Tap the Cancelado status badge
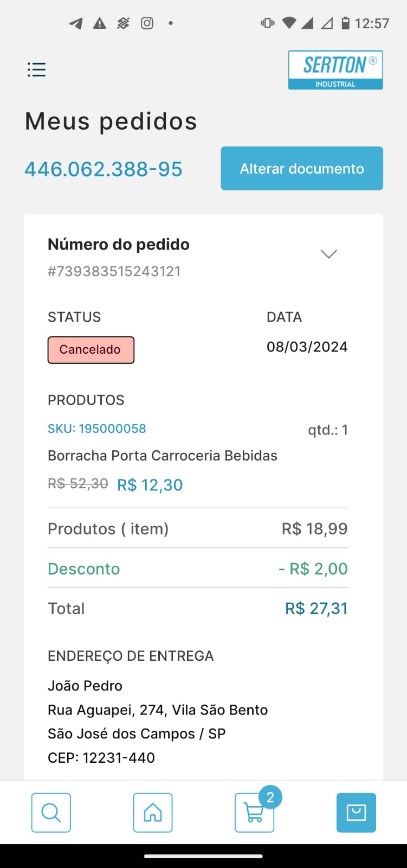Image resolution: width=407 pixels, height=868 pixels. (x=91, y=350)
